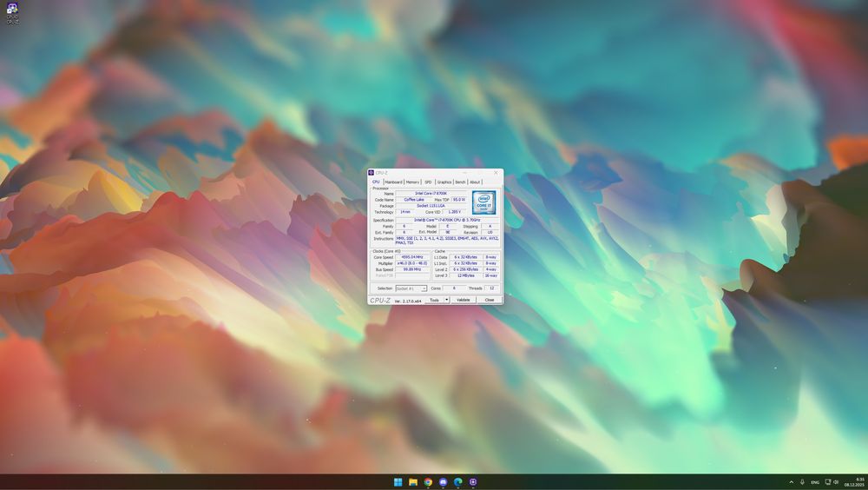Viewport: 868px width, 490px height.
Task: Click the Package value Socket 1151 LGA
Action: tap(431, 206)
